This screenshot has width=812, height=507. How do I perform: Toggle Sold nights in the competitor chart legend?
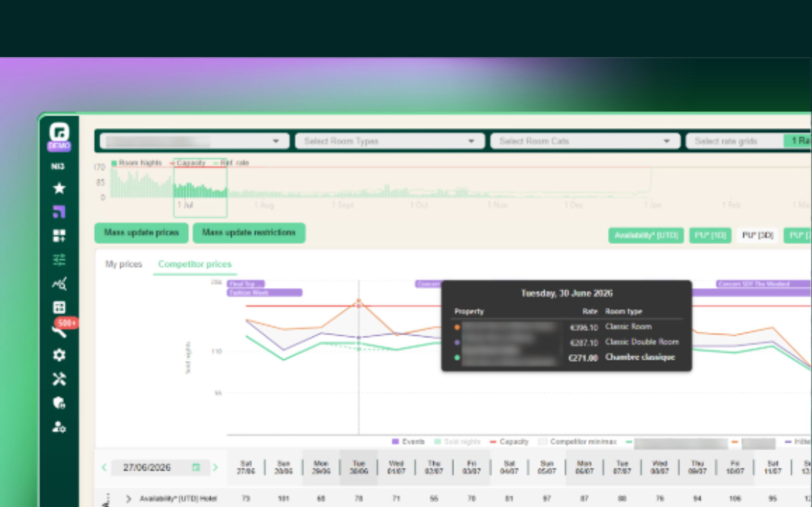pos(457,442)
